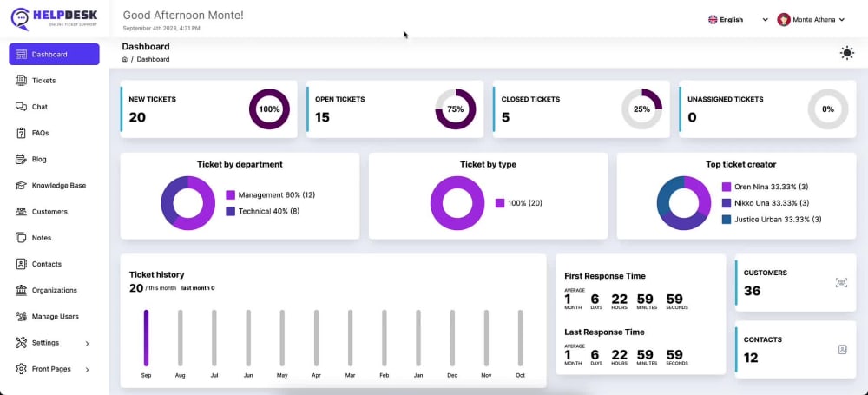Open Dashboard in the sidebar

tap(54, 55)
